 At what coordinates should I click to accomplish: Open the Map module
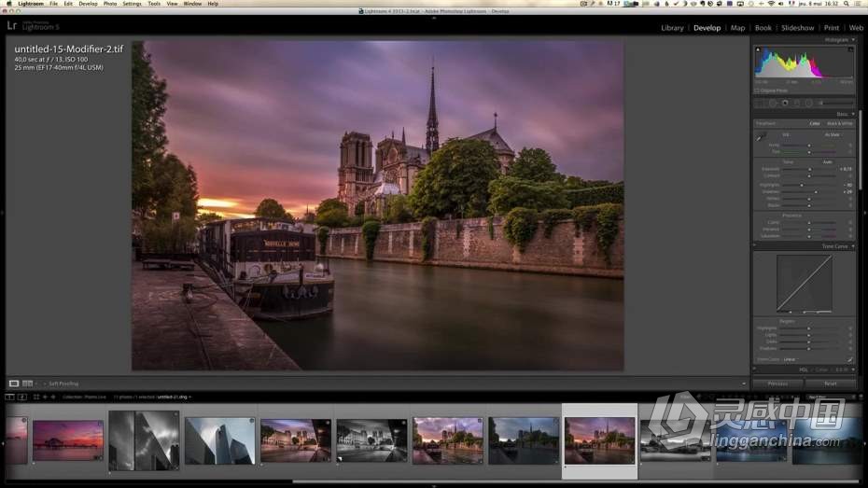point(737,28)
